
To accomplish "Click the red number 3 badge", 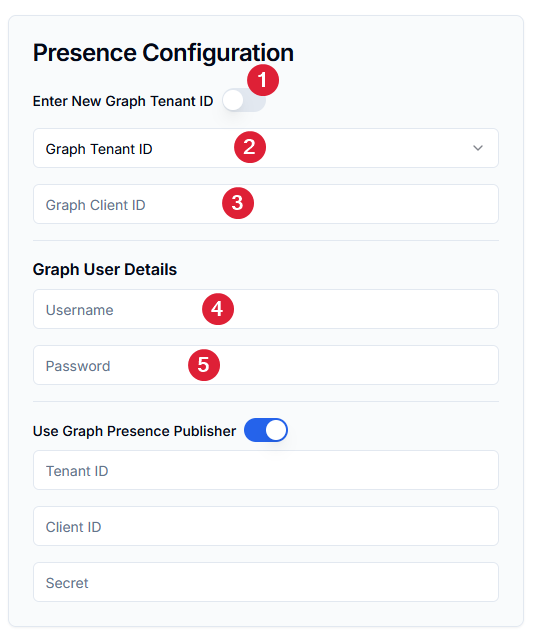I will click(238, 203).
